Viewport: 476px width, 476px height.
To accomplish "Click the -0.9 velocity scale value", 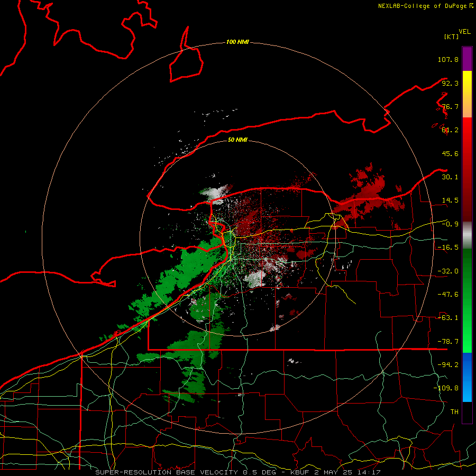I will (x=450, y=224).
